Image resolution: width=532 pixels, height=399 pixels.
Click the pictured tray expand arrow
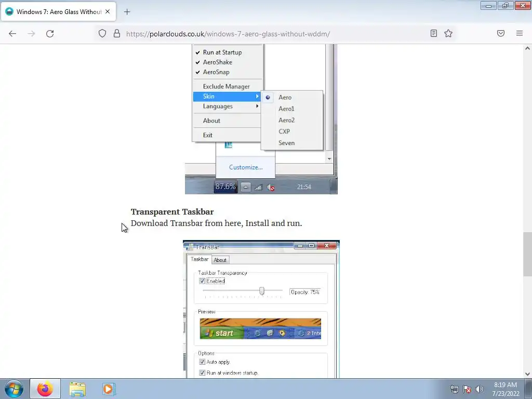click(246, 187)
